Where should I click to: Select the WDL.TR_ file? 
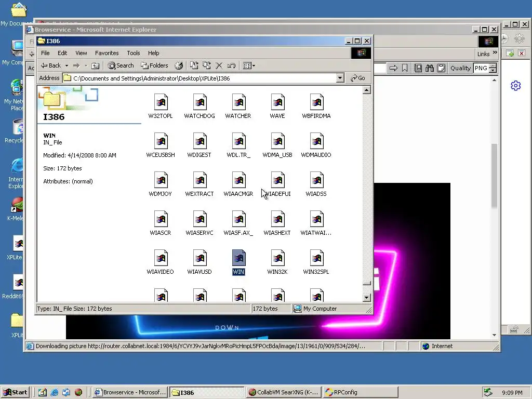click(238, 145)
